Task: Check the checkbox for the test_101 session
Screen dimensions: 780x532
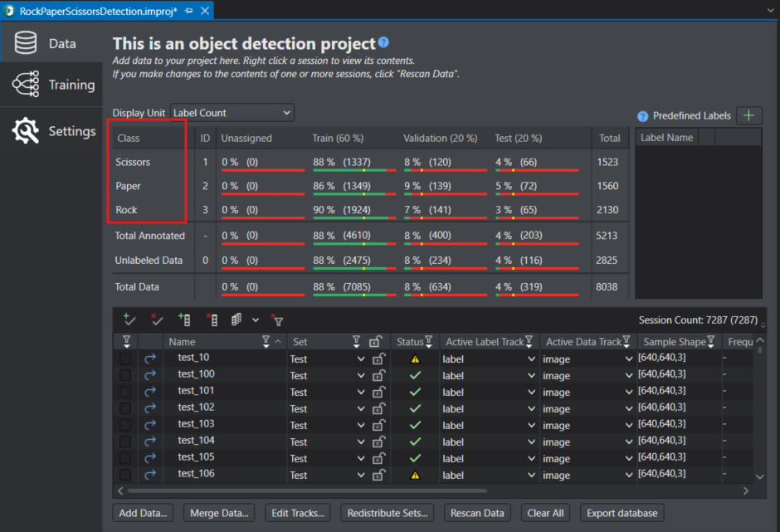Action: [125, 392]
